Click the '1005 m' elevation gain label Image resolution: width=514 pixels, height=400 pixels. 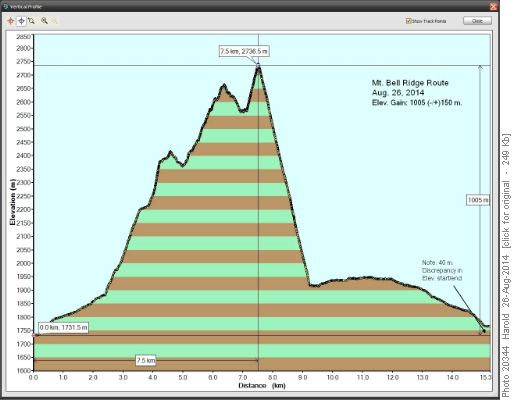pos(478,200)
